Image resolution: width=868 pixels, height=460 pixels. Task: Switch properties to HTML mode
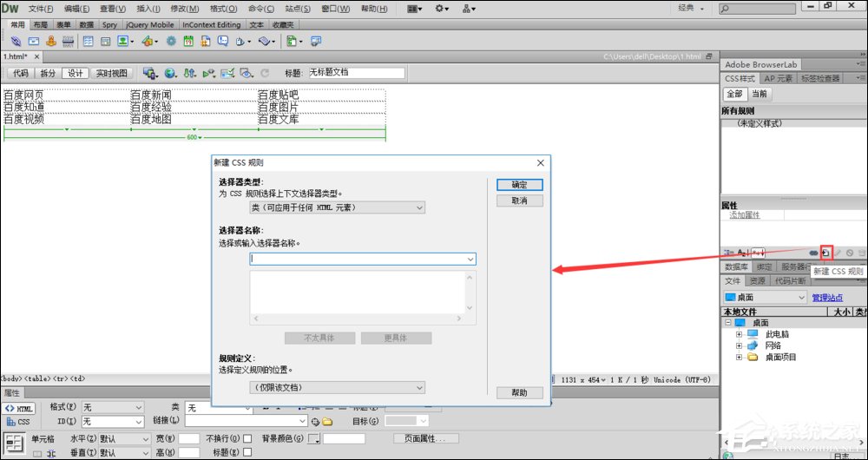[x=19, y=409]
